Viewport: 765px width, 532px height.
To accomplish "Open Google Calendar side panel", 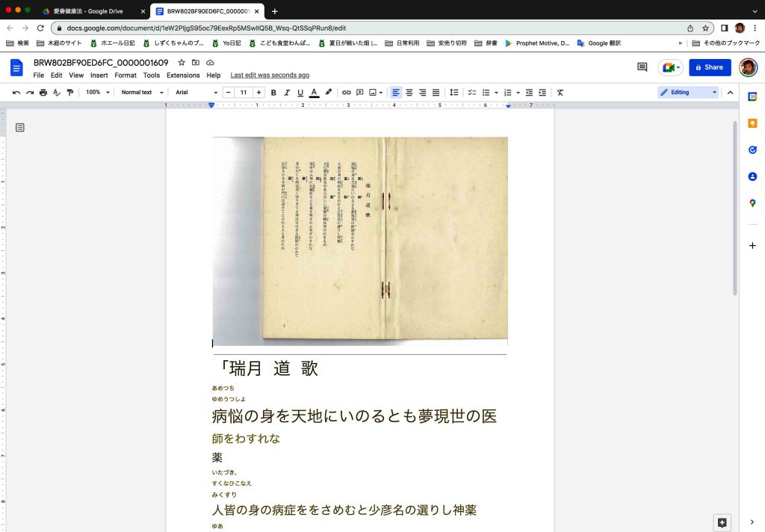I will tap(752, 96).
